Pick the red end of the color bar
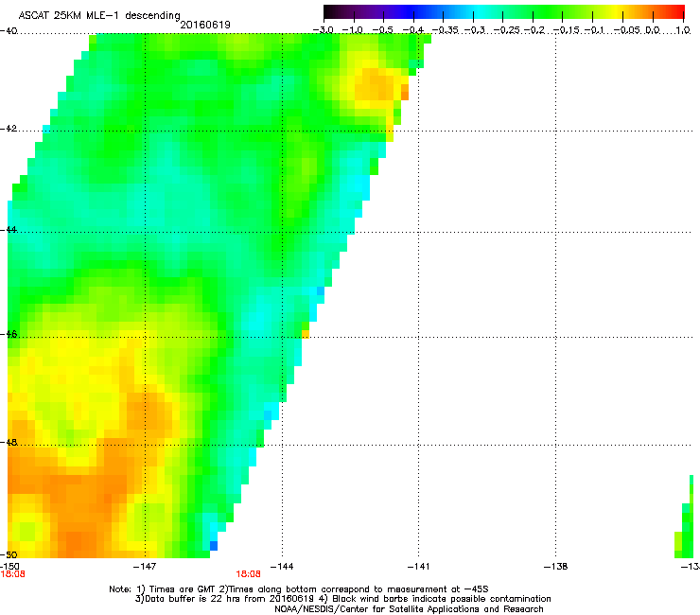This screenshot has width=700, height=615. coord(676,11)
